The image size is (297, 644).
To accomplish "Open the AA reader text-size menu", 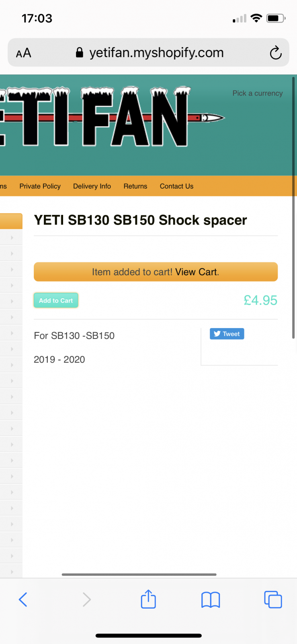I will click(23, 53).
